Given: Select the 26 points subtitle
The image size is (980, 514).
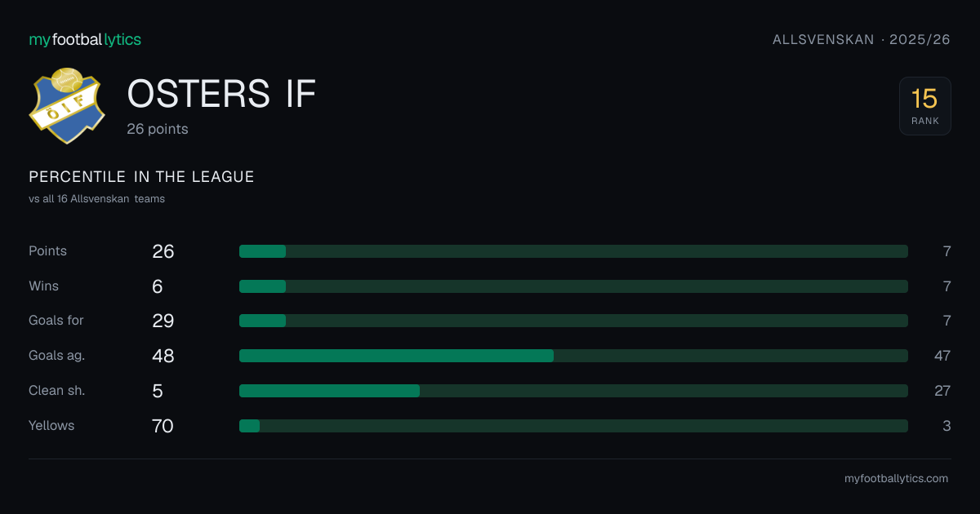Looking at the screenshot, I should coord(158,129).
